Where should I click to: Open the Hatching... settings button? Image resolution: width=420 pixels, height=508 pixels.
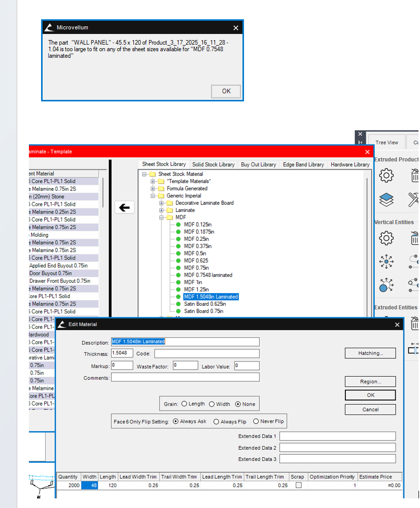click(370, 353)
